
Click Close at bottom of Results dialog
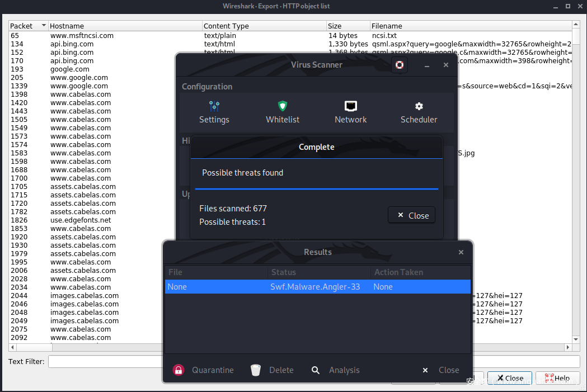(x=441, y=370)
